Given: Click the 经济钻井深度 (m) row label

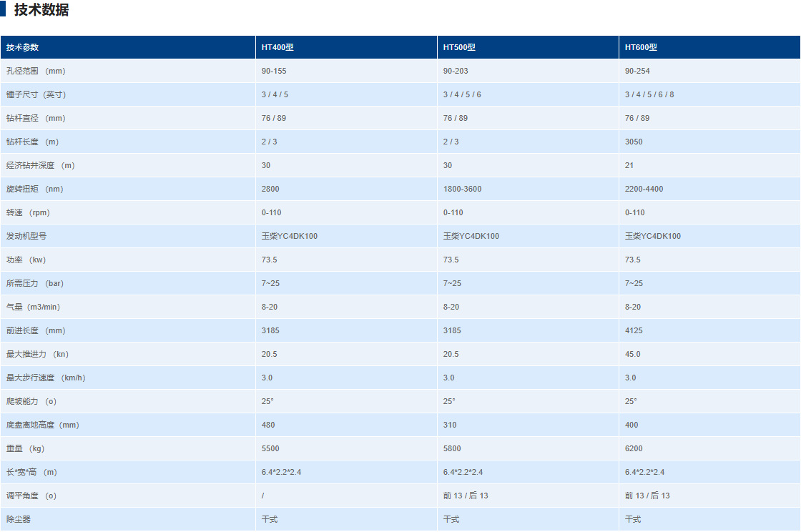Looking at the screenshot, I should [x=40, y=165].
